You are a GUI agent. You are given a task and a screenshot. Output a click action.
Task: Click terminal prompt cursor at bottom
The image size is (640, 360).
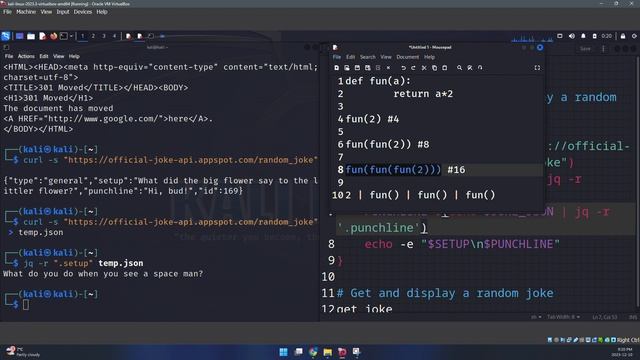click(26, 304)
